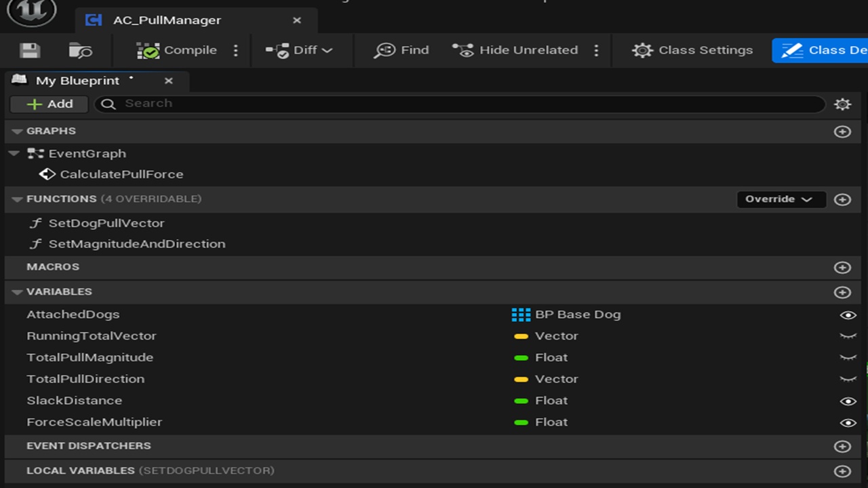This screenshot has height=488, width=868.
Task: Open Hide Unrelated options three-dot menu
Action: tap(596, 50)
